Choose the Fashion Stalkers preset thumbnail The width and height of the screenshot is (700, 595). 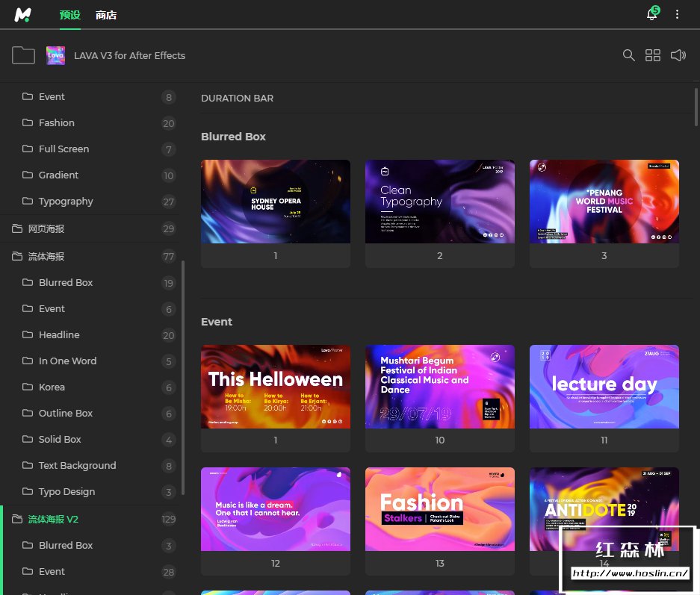(x=439, y=509)
